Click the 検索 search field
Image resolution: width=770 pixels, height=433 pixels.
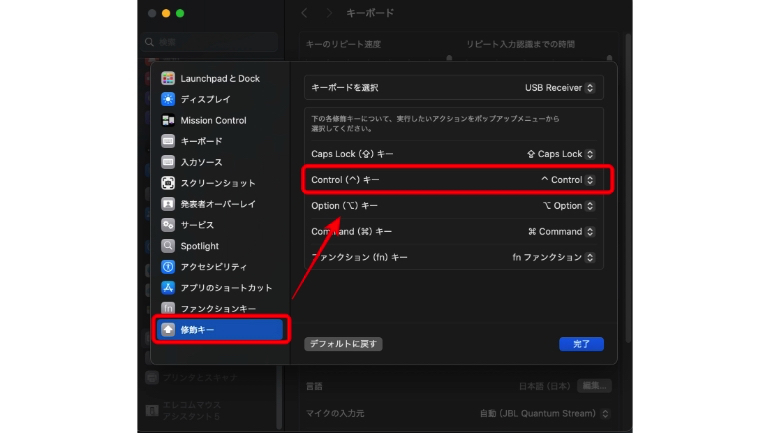[212, 42]
